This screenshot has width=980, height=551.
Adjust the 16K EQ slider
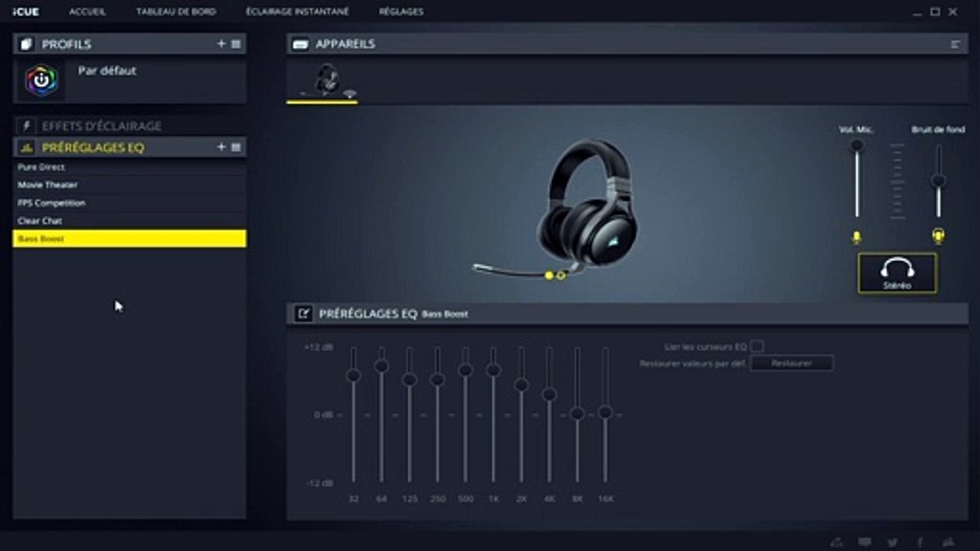(x=605, y=412)
